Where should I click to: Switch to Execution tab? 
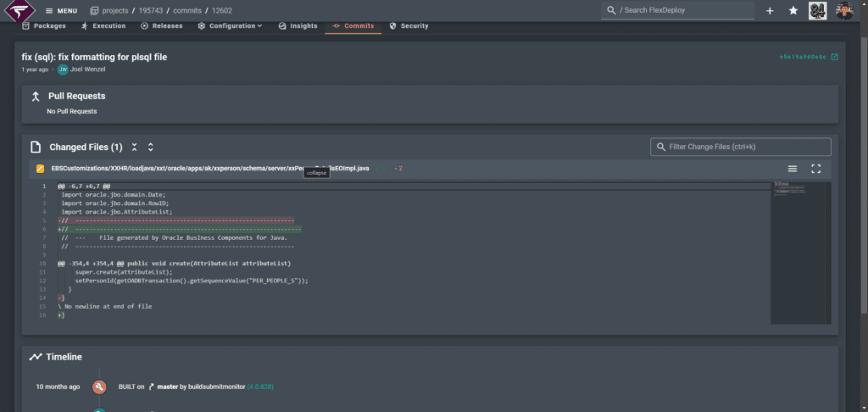[x=103, y=25]
